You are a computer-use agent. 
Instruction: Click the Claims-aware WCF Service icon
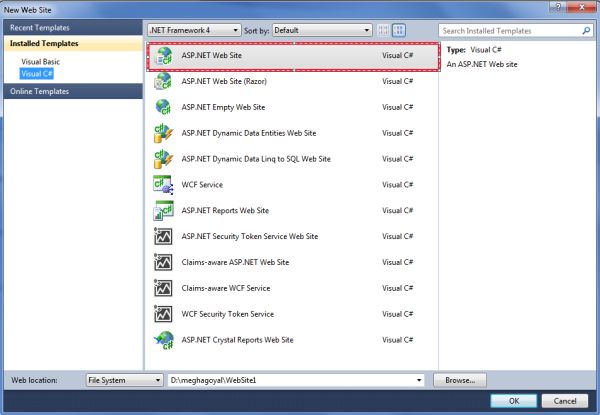tap(163, 288)
